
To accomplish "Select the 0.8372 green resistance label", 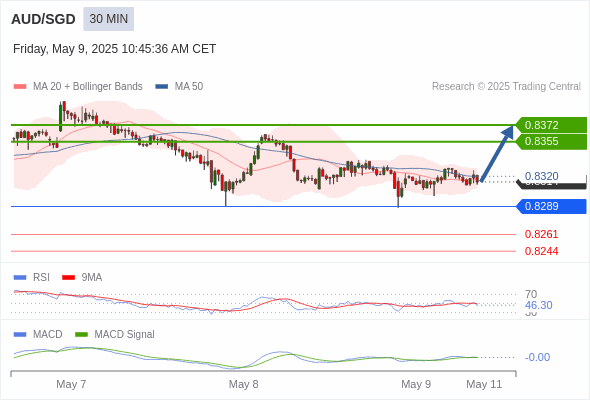I will (x=551, y=125).
